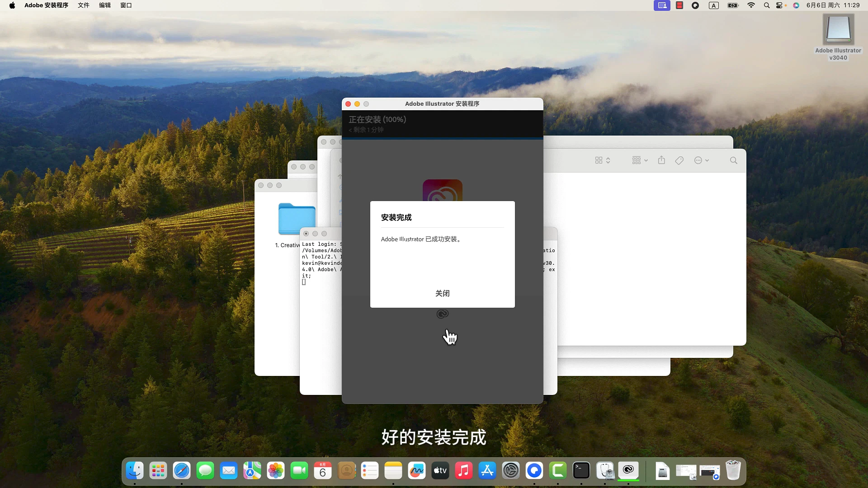This screenshot has width=868, height=488.
Task: Click the date and time 6月6日 周六 11:29
Action: click(x=833, y=5)
